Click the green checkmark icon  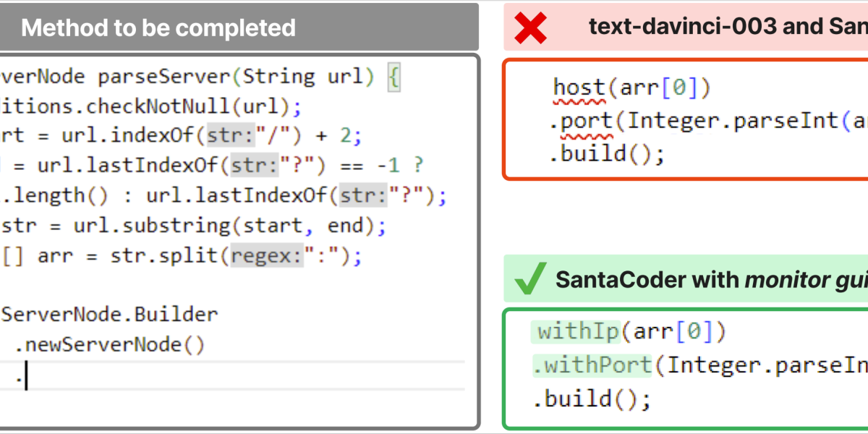pyautogui.click(x=529, y=280)
